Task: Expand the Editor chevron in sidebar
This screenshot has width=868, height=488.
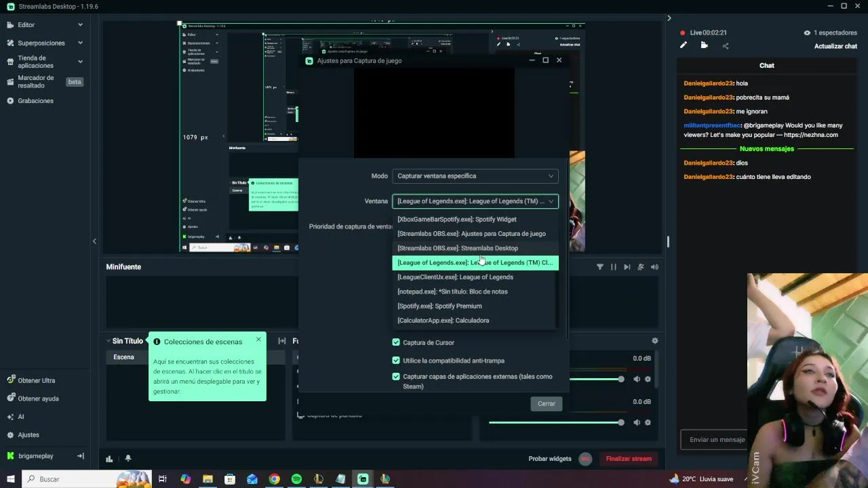Action: pyautogui.click(x=80, y=25)
